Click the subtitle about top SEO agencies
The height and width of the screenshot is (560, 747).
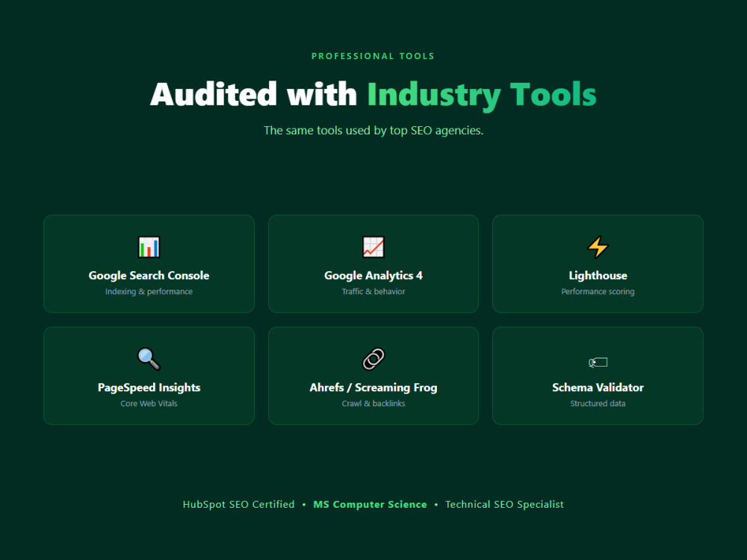[x=373, y=131]
